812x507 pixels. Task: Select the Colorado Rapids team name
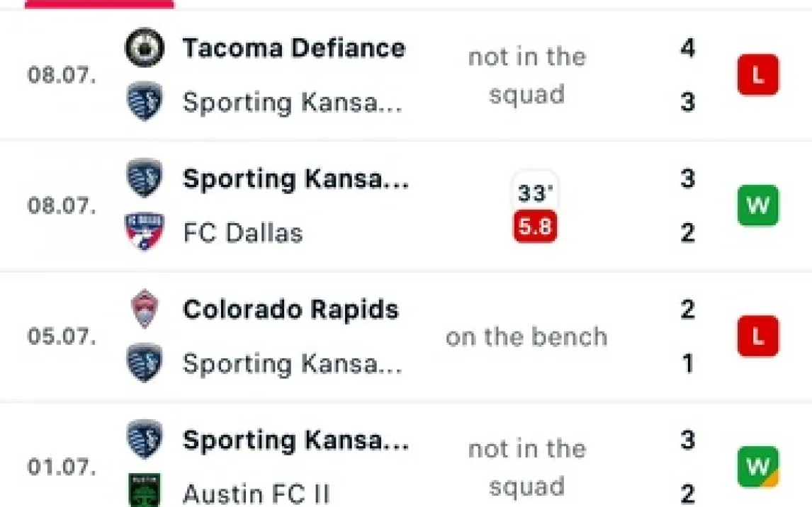[x=291, y=309]
